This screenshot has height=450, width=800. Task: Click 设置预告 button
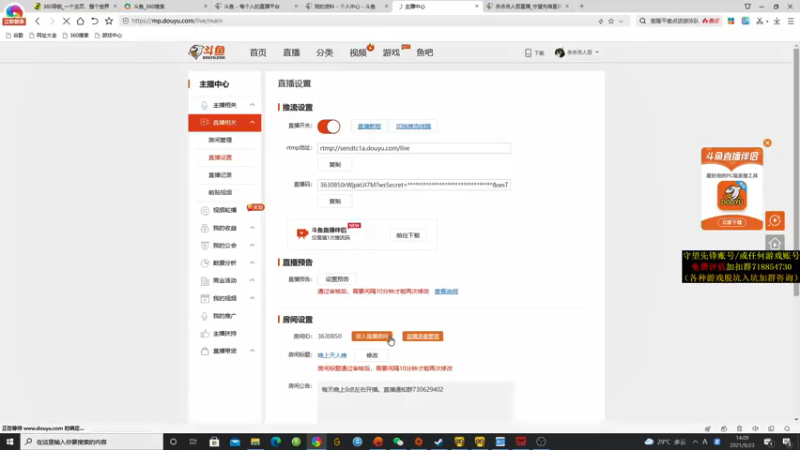[337, 279]
